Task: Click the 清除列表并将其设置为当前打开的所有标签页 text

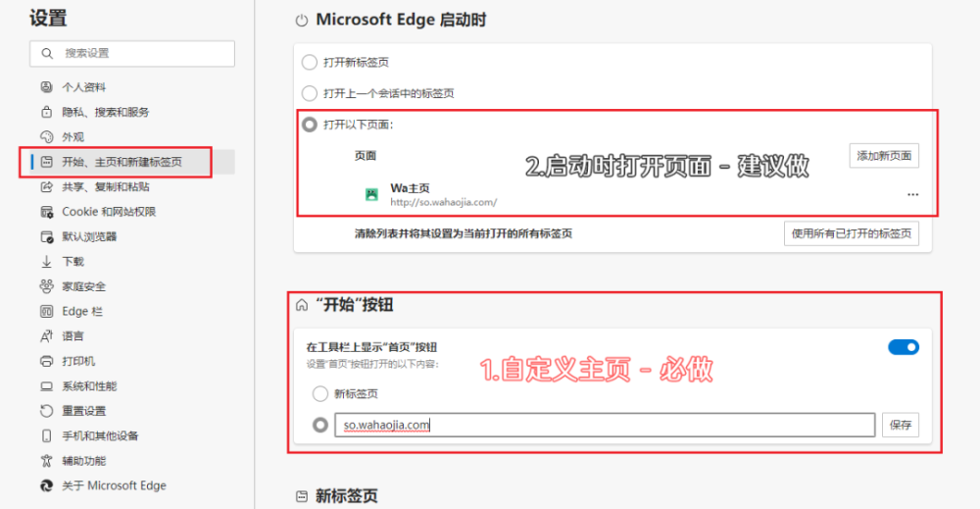Action: coord(464,233)
